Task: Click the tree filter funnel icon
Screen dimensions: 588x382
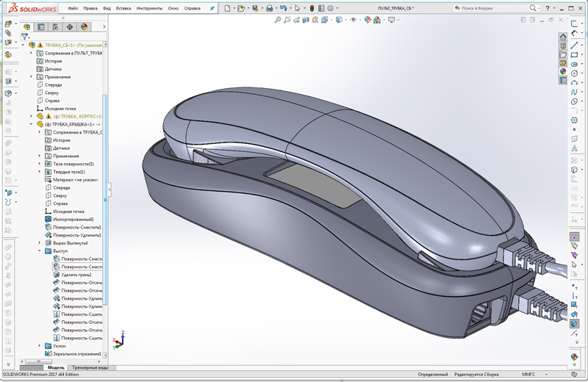Action: coord(25,36)
